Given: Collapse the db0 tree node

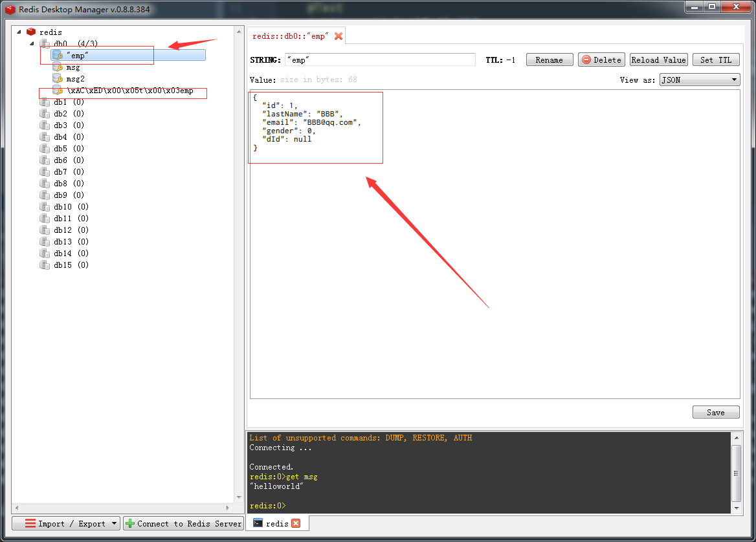Looking at the screenshot, I should 32,43.
